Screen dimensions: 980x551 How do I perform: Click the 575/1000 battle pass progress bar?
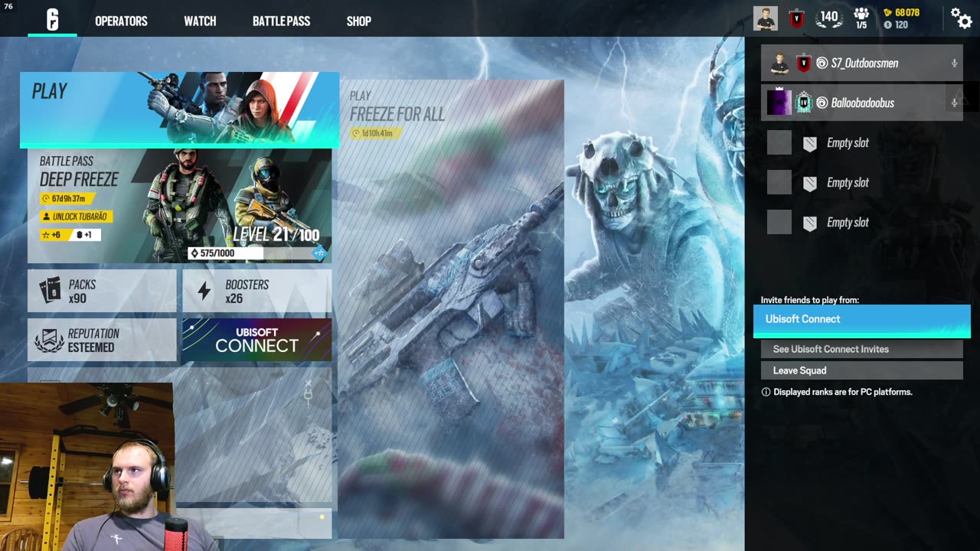tap(225, 253)
